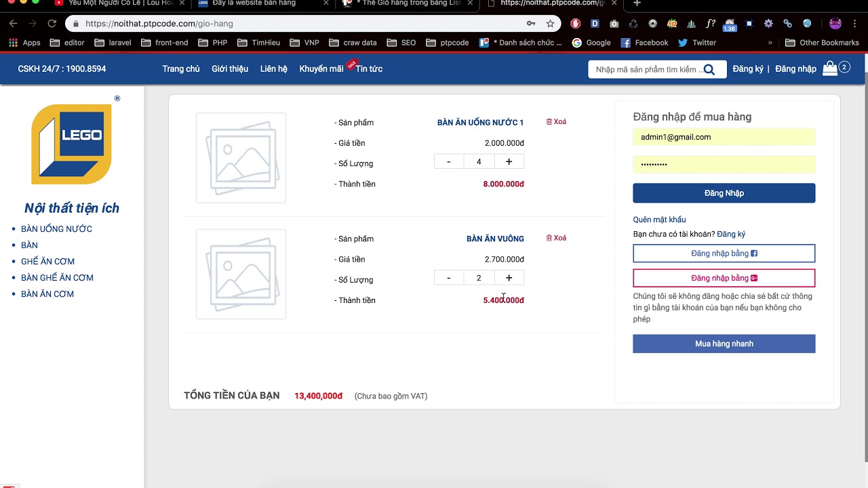Click the LEGO logo image
This screenshot has height=488, width=868.
[72, 144]
